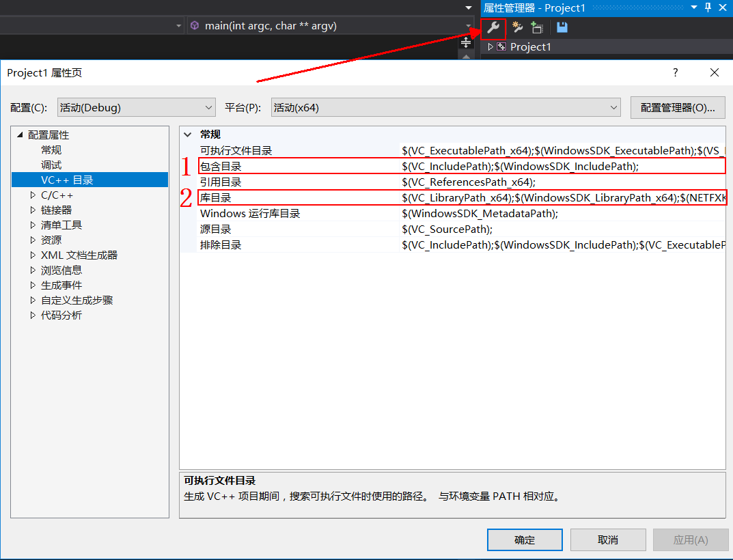The width and height of the screenshot is (733, 560).
Task: Select 常规 in the left tree
Action: (51, 150)
